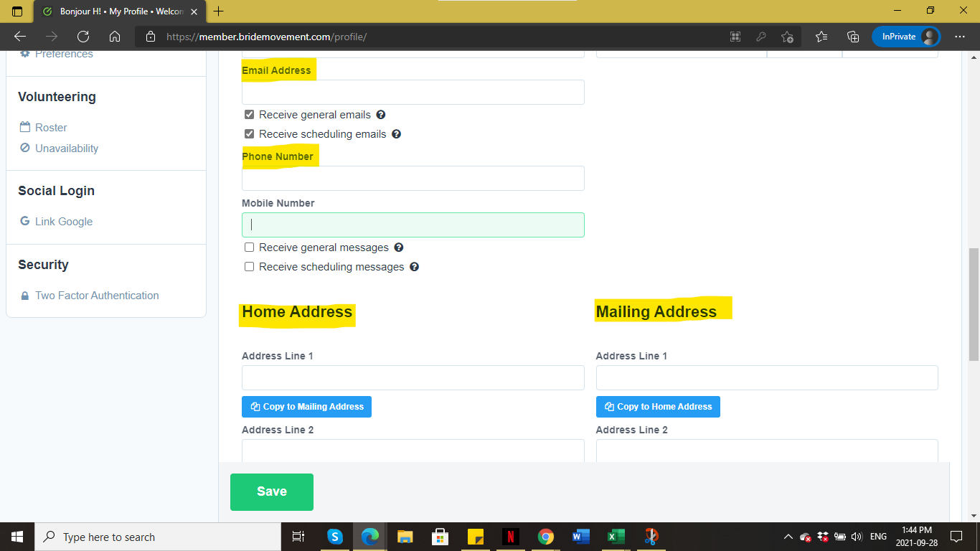This screenshot has width=980, height=551.
Task: Open Two Factor Authentication settings
Action: tap(97, 296)
